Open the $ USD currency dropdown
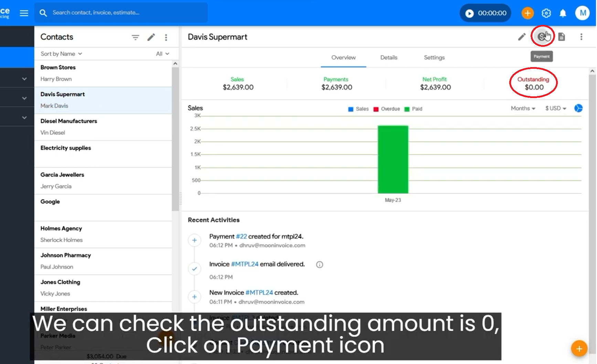Viewport: 597px width, 364px height. click(x=555, y=108)
